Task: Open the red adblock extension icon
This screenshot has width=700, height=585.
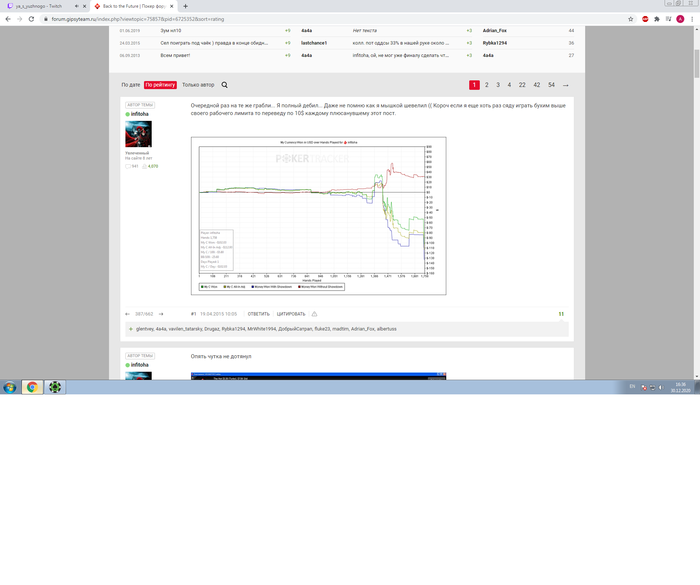Action: 645,19
